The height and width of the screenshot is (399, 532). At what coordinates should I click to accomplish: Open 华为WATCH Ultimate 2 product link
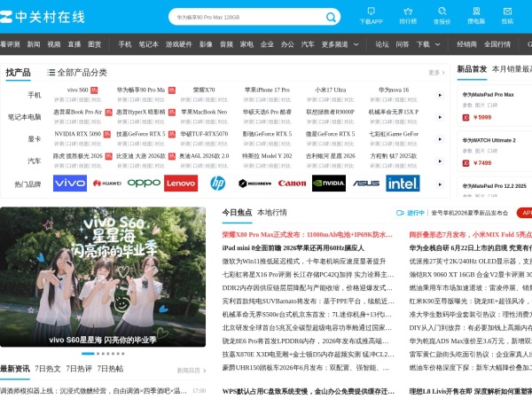pyautogui.click(x=489, y=140)
